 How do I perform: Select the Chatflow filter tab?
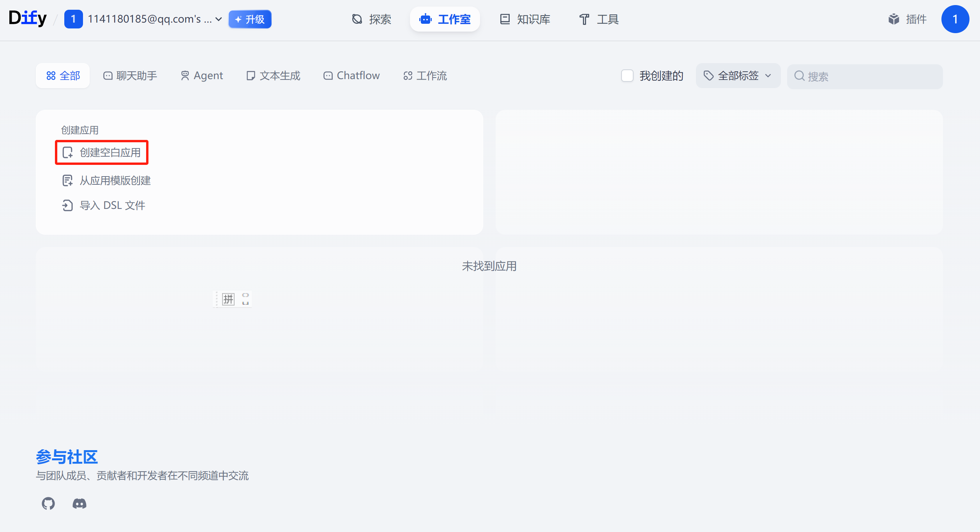coord(351,76)
